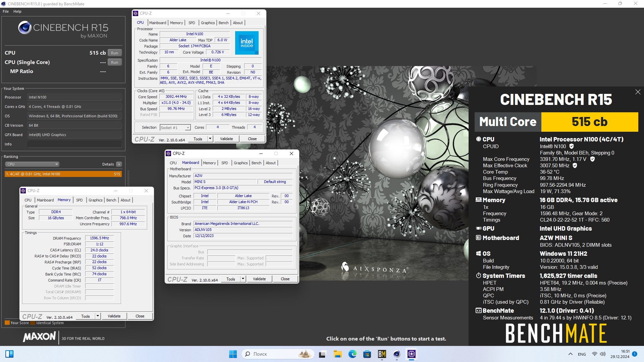This screenshot has height=362, width=644.
Task: Click Close in CPU-Z Mainboard window
Action: pos(285,279)
